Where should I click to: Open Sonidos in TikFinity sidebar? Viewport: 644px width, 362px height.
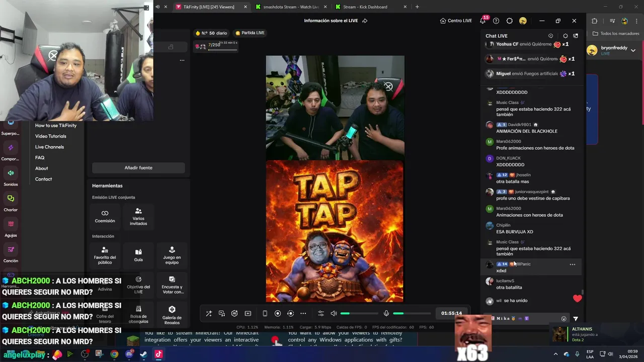11,177
